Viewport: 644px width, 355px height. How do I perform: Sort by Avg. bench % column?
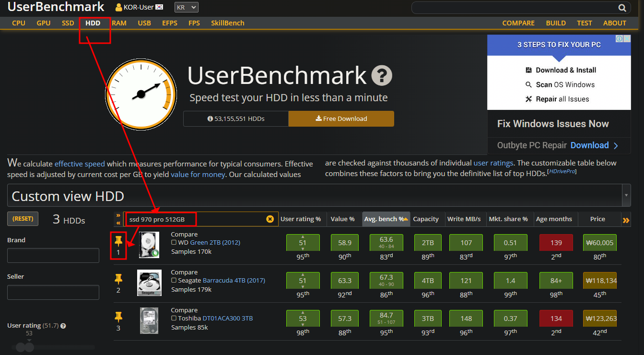pos(386,219)
